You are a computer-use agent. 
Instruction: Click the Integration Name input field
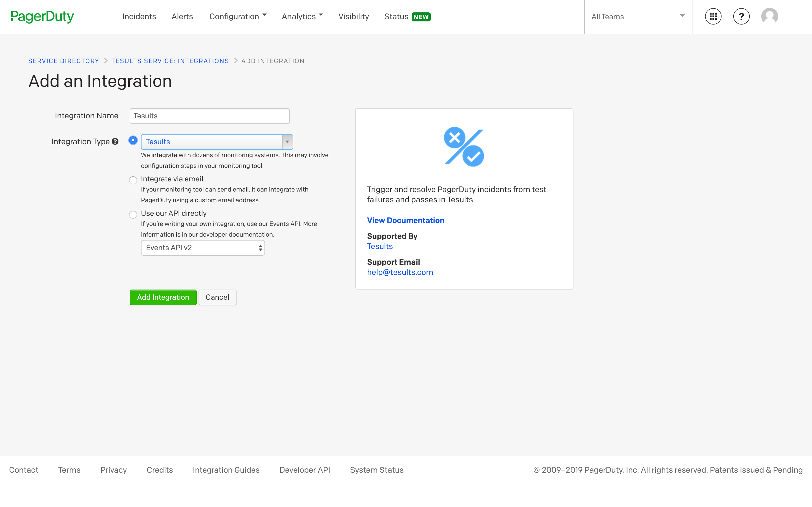pos(209,116)
